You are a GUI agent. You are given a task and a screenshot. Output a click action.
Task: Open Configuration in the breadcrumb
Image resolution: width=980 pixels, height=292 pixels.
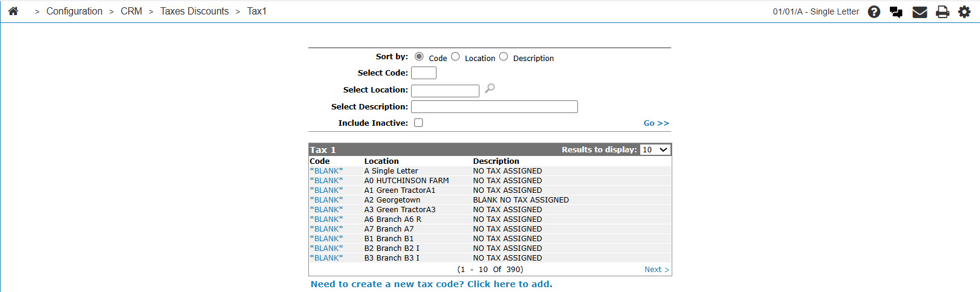[74, 11]
